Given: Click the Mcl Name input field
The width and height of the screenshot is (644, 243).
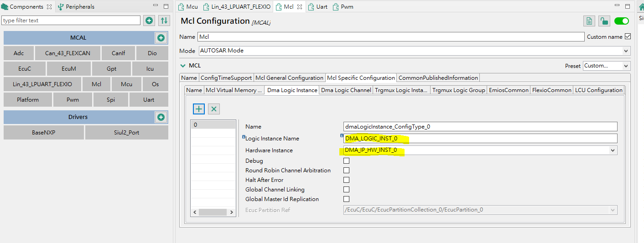Looking at the screenshot, I should click(x=391, y=36).
